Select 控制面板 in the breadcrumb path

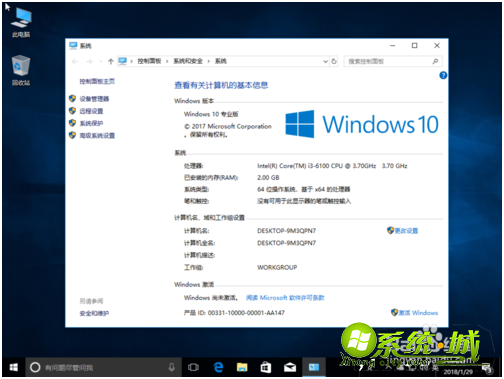coord(149,61)
